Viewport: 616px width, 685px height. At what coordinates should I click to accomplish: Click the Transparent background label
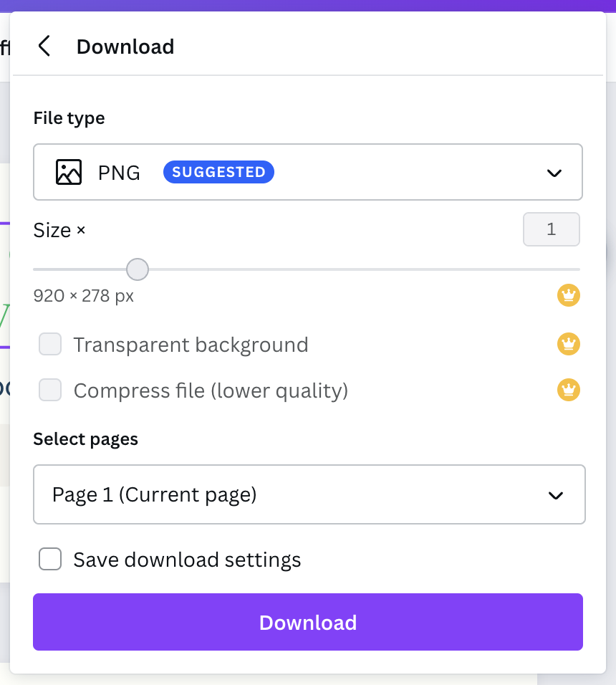click(191, 345)
